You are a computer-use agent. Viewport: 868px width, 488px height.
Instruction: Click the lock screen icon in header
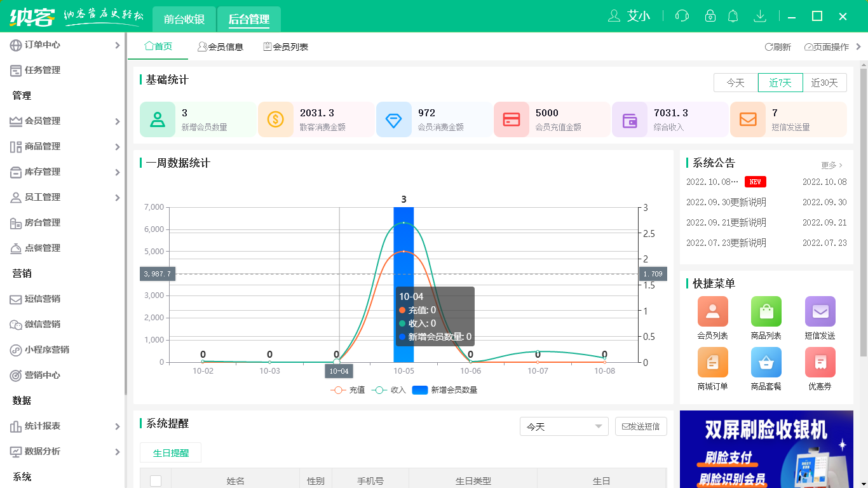[x=710, y=16]
